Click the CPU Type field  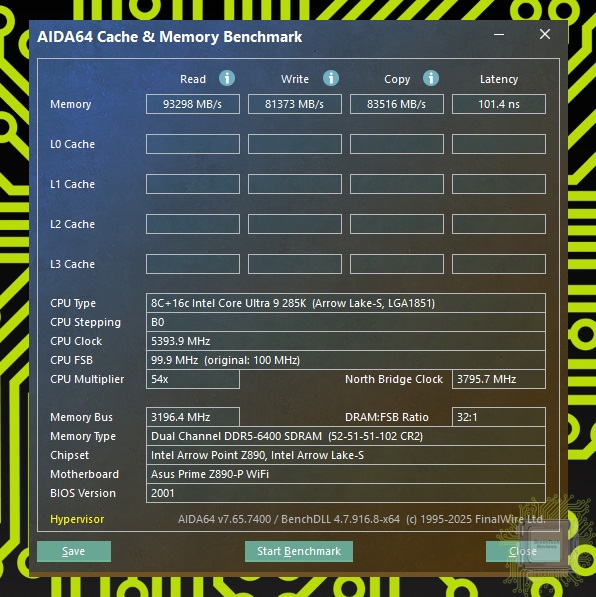346,303
